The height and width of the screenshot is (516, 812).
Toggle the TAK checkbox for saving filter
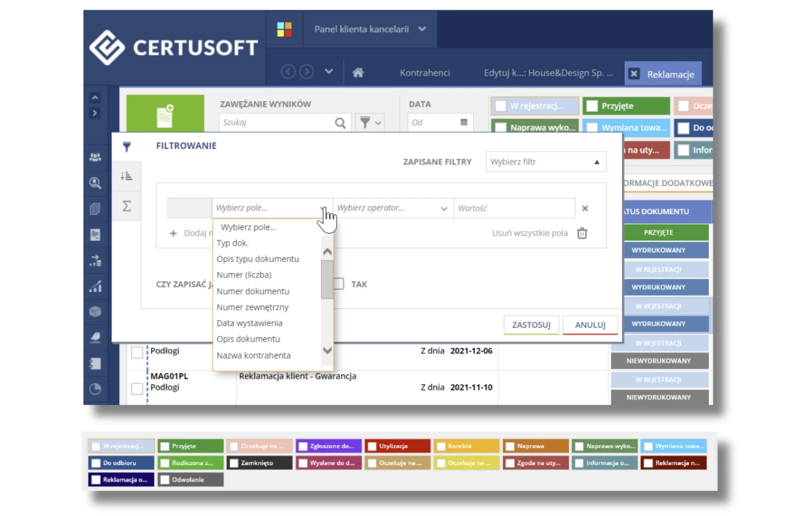[x=339, y=284]
